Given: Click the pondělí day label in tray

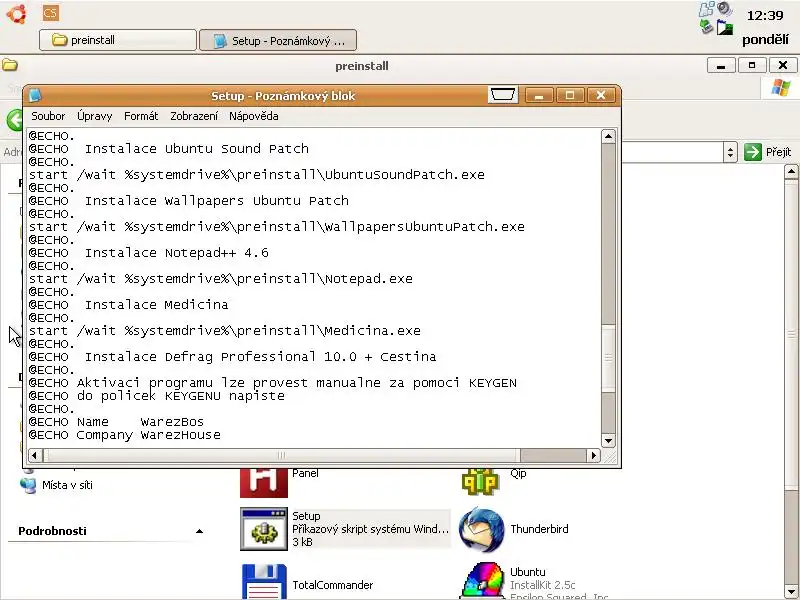Looking at the screenshot, I should coord(765,39).
